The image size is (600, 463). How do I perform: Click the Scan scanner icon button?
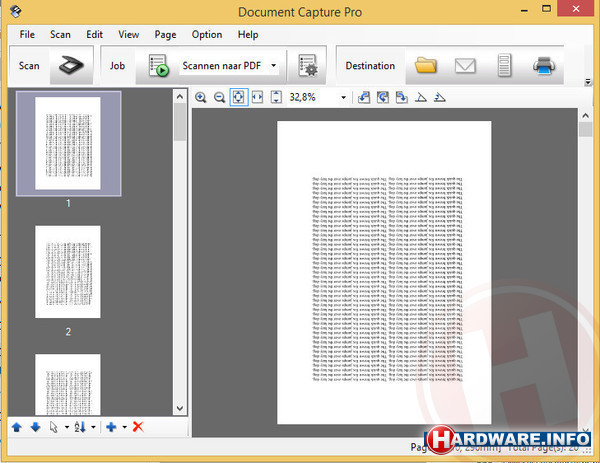[71, 65]
